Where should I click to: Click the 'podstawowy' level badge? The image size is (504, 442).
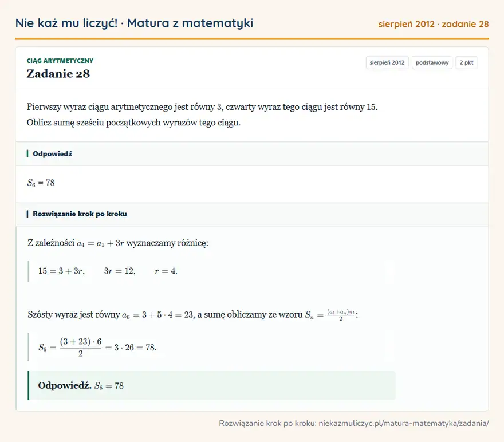432,62
